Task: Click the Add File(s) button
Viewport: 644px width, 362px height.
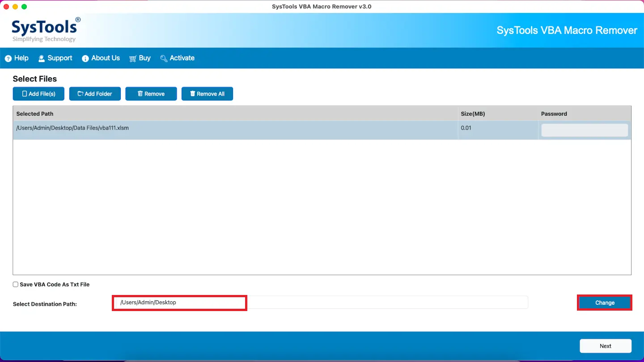Action: click(38, 94)
